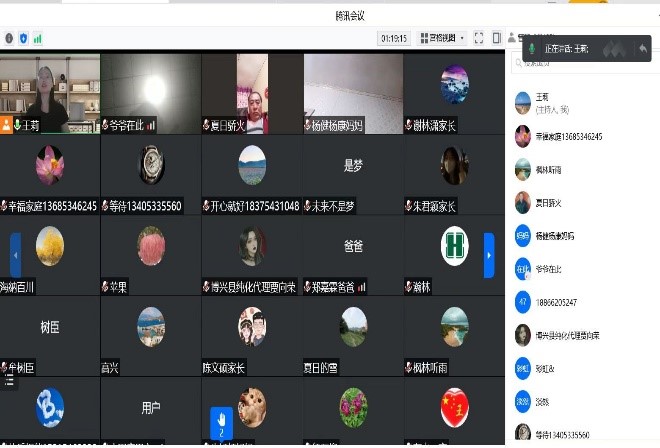
Task: Click the blue security shield icon
Action: pyautogui.click(x=23, y=38)
